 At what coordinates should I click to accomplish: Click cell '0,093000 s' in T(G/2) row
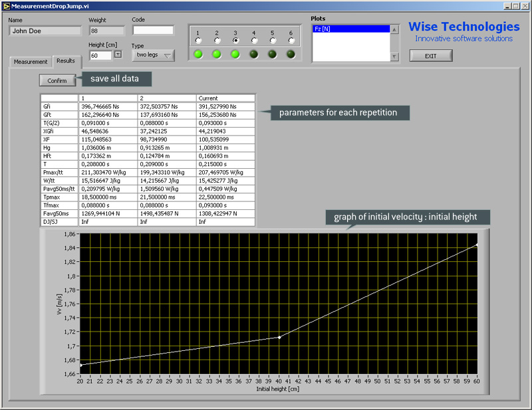(x=225, y=123)
